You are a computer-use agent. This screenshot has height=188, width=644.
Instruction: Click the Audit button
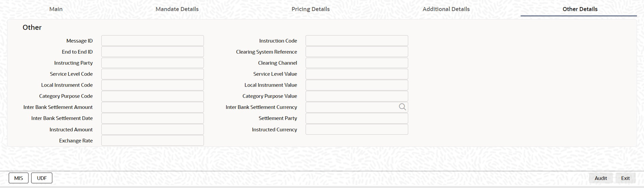click(x=600, y=178)
